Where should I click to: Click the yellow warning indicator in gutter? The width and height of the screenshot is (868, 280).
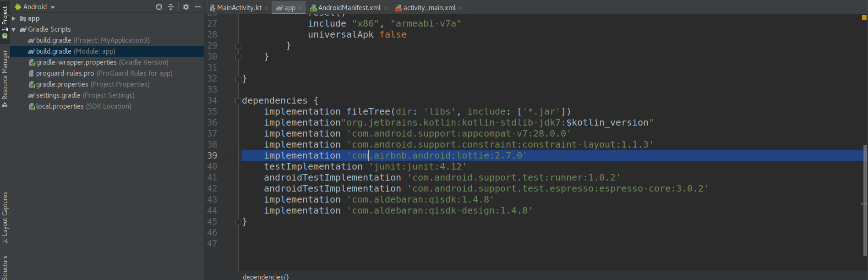pyautogui.click(x=864, y=17)
